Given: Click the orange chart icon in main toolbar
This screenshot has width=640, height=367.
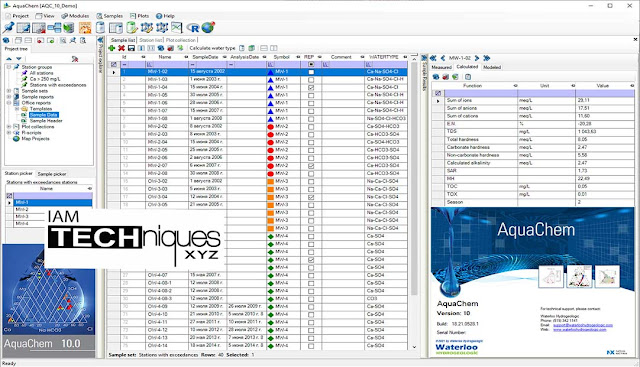Looking at the screenshot, I should click(85, 28).
